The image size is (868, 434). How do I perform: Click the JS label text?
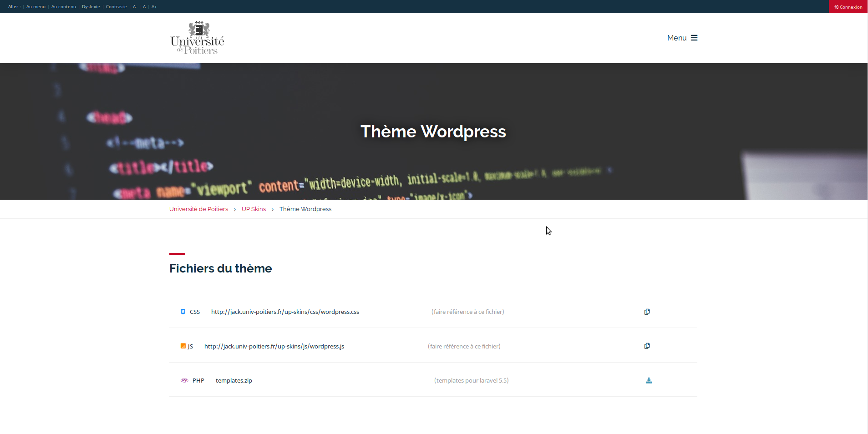pos(190,346)
